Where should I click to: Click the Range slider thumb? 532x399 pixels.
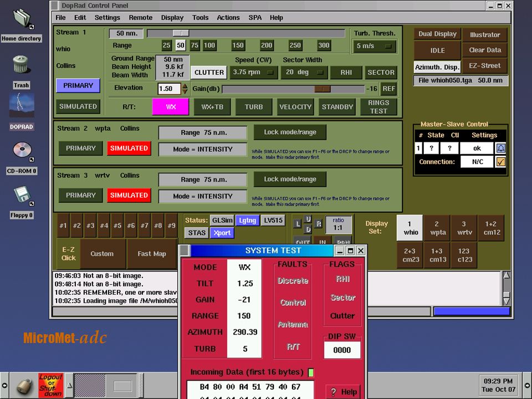[x=181, y=33]
